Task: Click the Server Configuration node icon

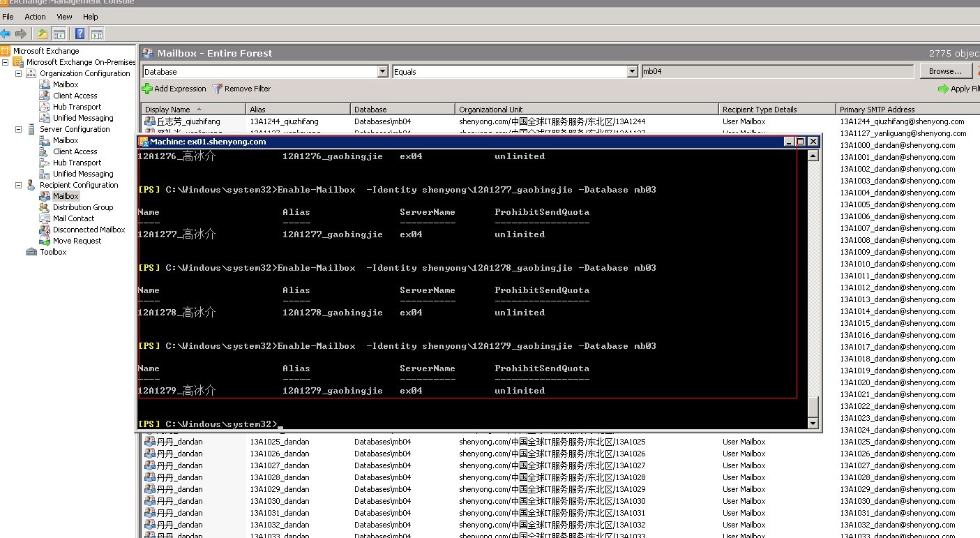Action: [x=31, y=129]
